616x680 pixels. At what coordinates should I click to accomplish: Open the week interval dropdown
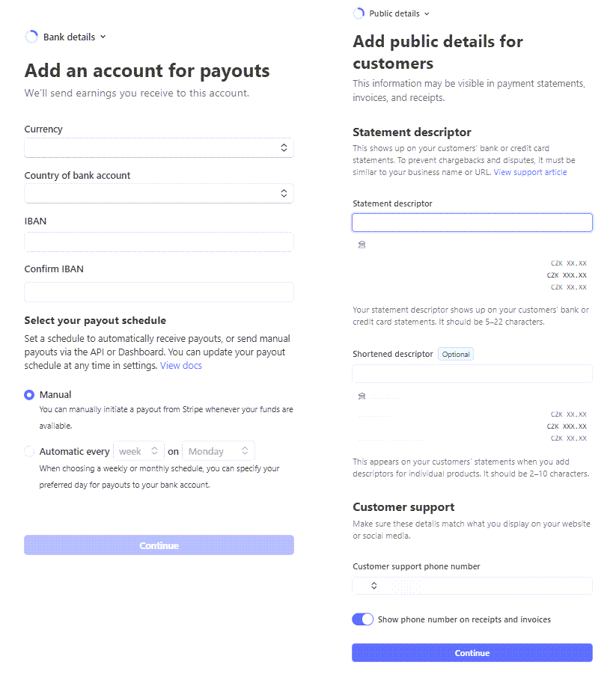138,451
